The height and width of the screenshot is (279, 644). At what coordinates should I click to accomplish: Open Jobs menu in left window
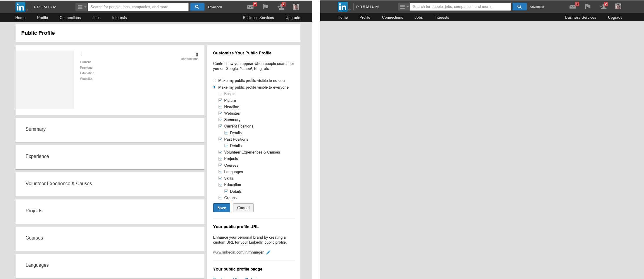[97, 18]
